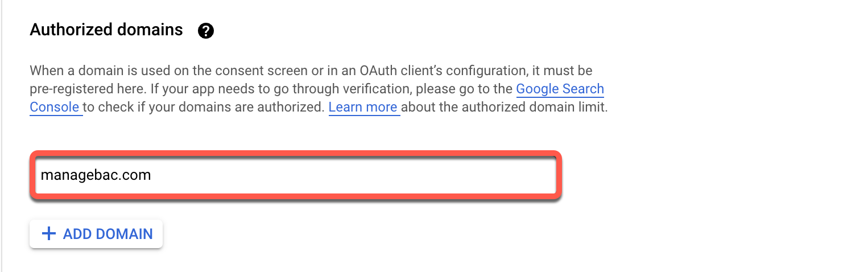Place cursor after managebac.com text
The height and width of the screenshot is (272, 868).
[152, 175]
